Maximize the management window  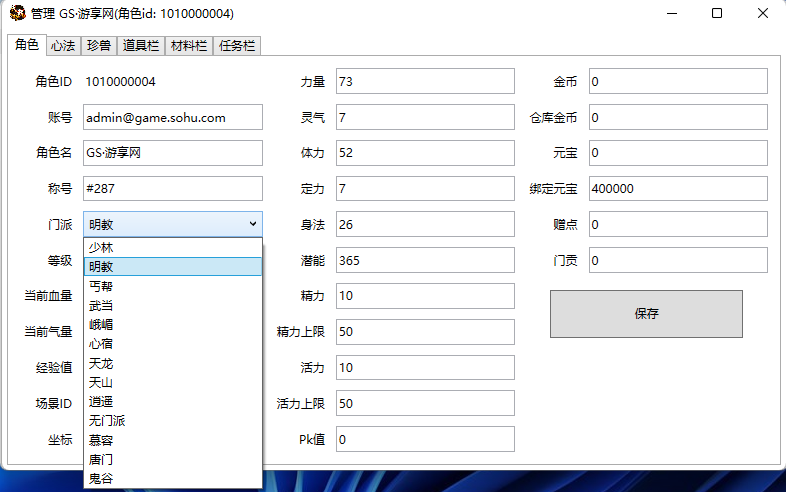coord(717,14)
